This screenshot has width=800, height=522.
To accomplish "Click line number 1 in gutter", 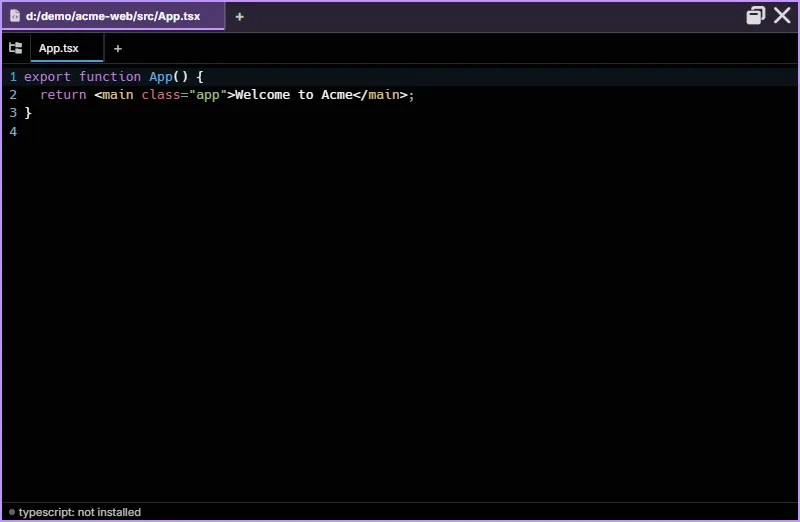I will (x=13, y=77).
